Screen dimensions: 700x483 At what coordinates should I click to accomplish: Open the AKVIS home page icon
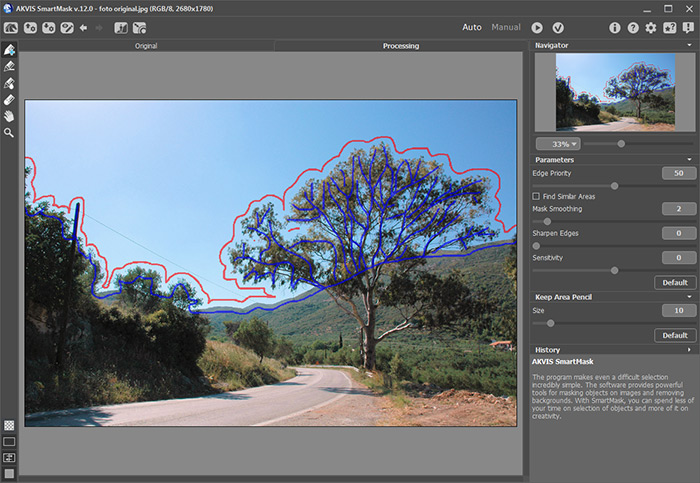tap(11, 28)
